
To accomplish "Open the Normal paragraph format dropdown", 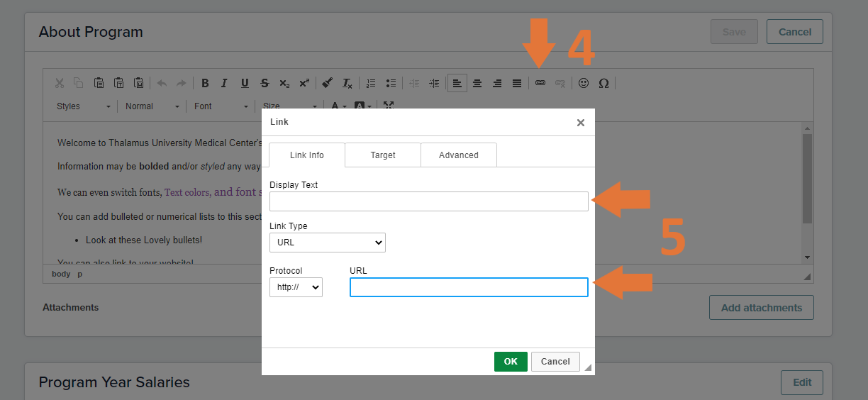I will point(152,106).
